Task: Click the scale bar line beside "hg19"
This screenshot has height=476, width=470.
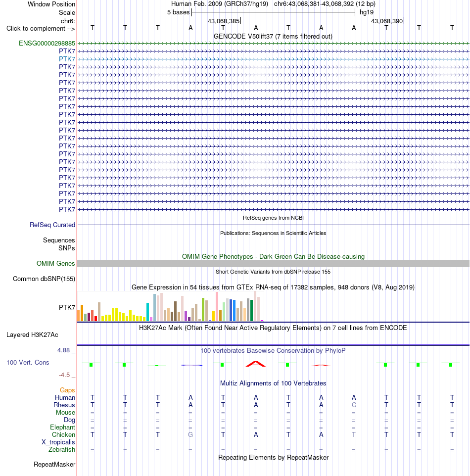Action: 273,12
